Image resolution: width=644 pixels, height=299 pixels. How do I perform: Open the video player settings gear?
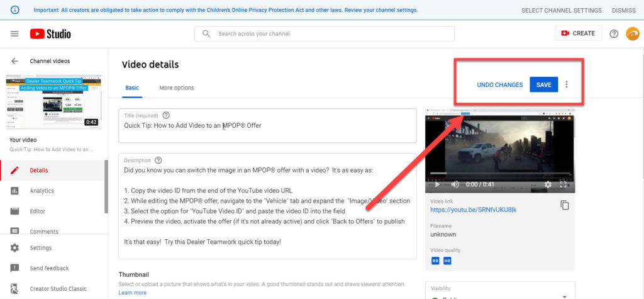coord(547,184)
